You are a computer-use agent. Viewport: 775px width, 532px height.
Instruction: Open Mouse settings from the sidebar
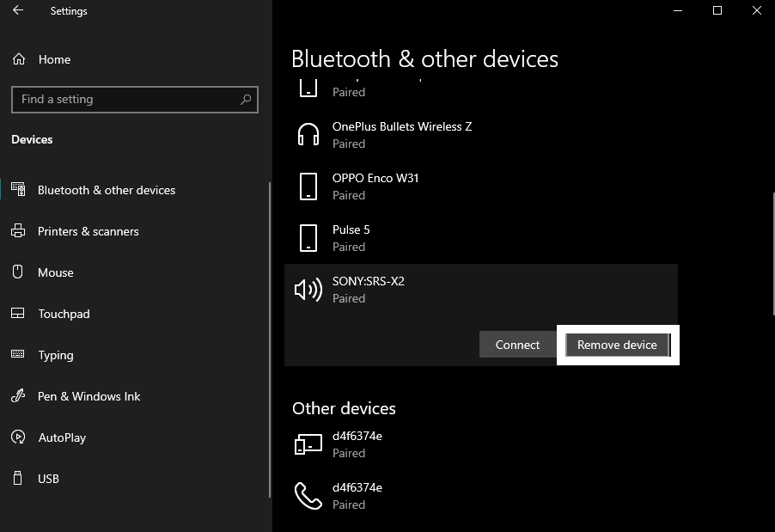click(x=18, y=272)
